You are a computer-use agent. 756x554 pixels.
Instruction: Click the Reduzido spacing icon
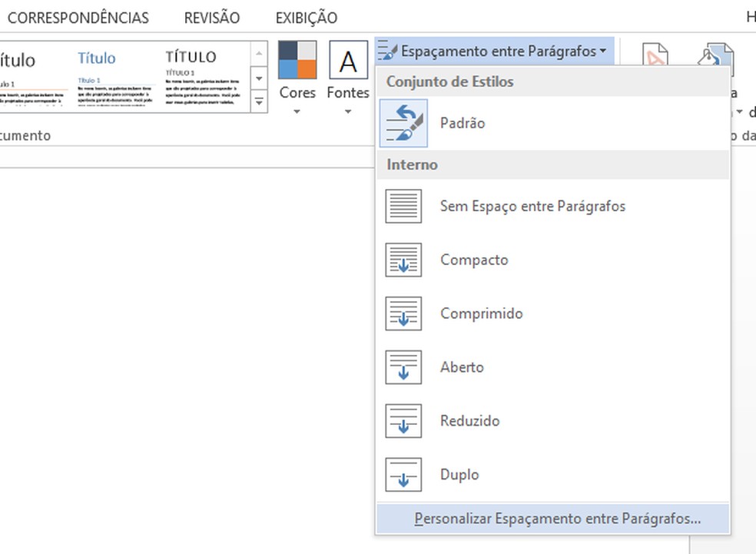[403, 421]
